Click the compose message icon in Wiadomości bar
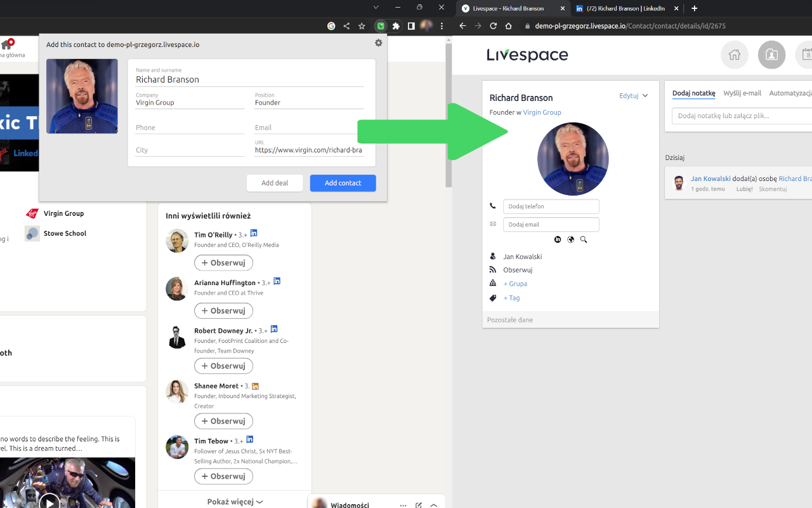 point(419,505)
